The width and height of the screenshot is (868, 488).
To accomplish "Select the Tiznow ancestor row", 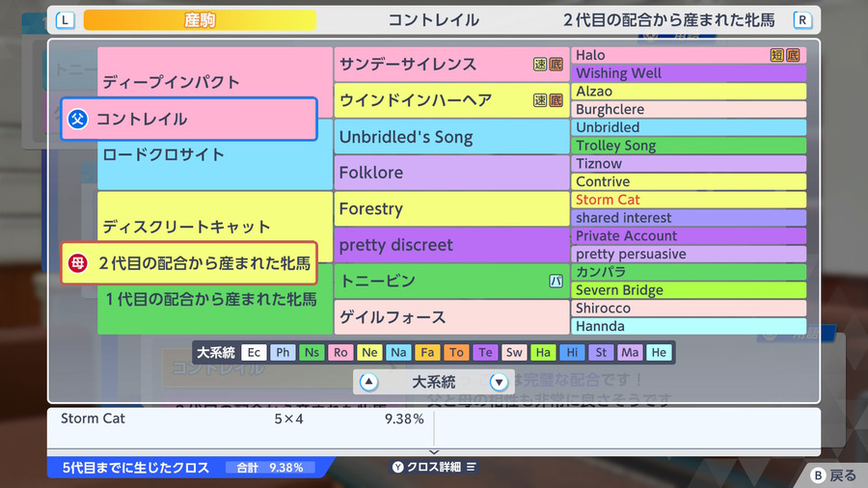I will coord(689,163).
